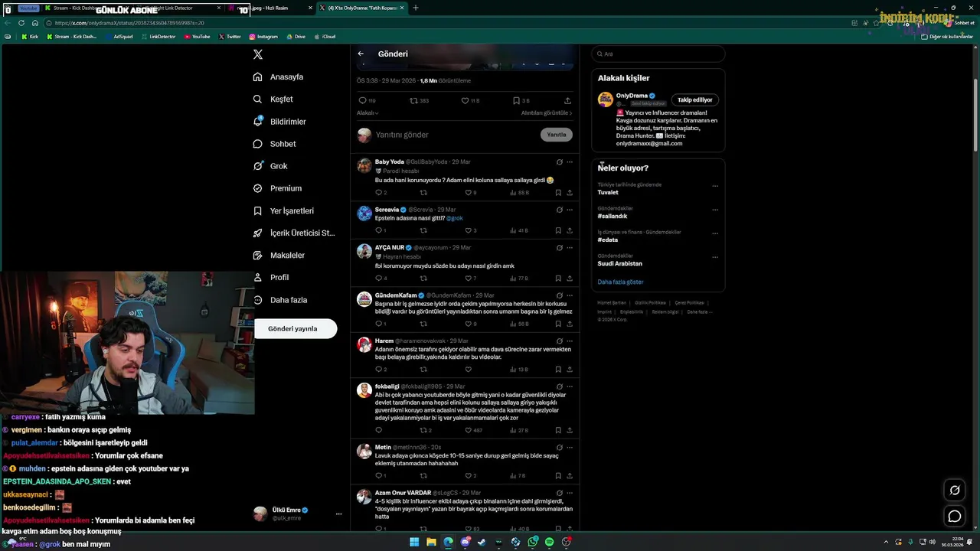Open Alıntıları görüntüle link
Screen dimensions: 980x551
[x=547, y=112]
